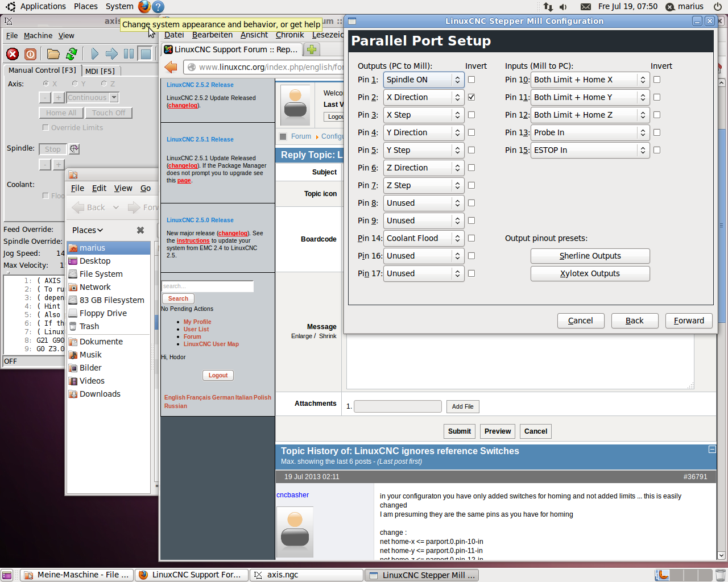Click the Ubuntu logo on Applications menu
Viewport: 728px width, 582px height.
coord(11,7)
